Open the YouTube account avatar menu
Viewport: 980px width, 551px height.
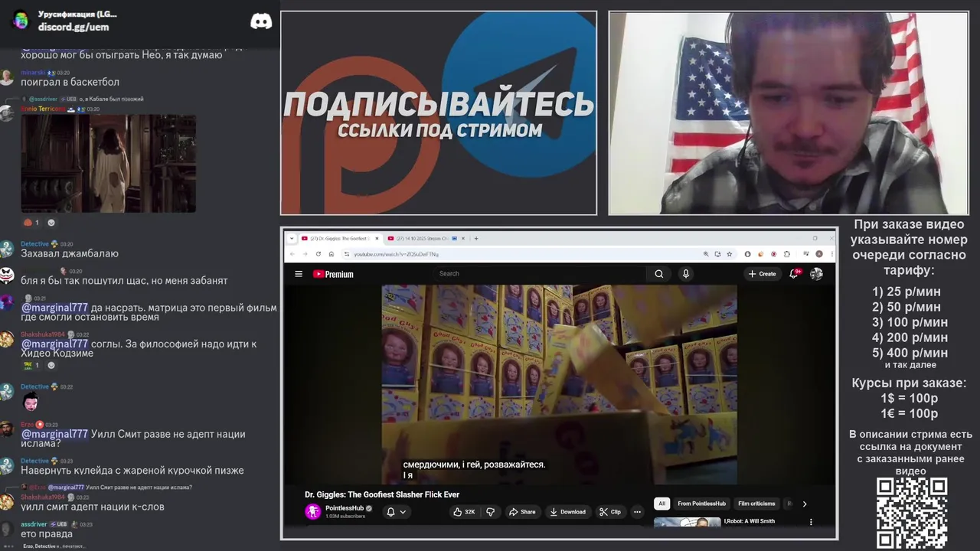pos(816,274)
